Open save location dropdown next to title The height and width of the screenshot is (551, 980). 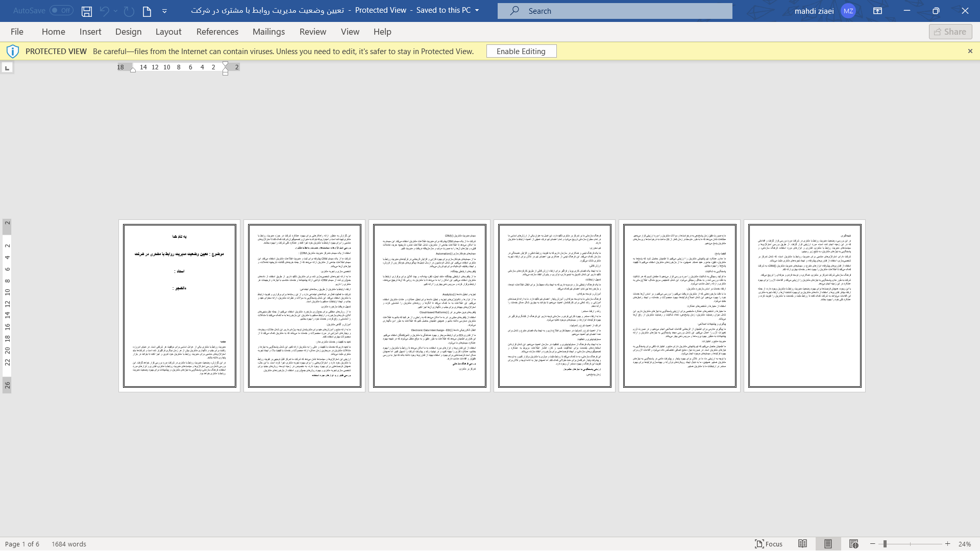pos(477,10)
